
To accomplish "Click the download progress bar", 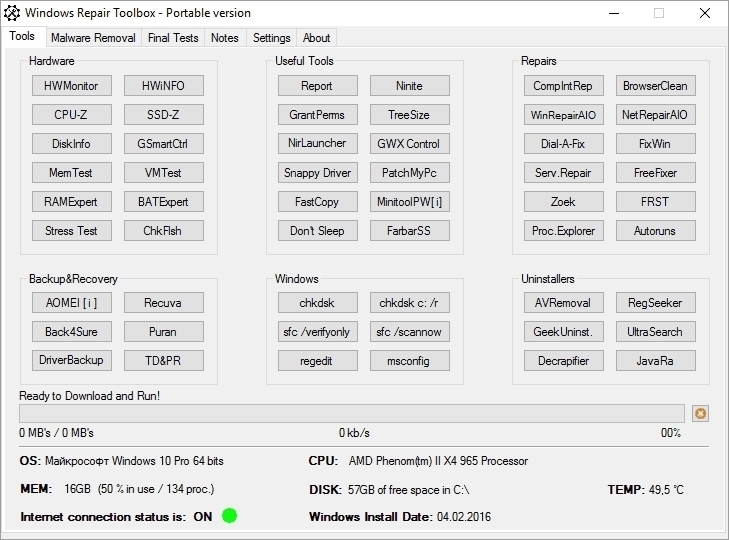I will 352,413.
